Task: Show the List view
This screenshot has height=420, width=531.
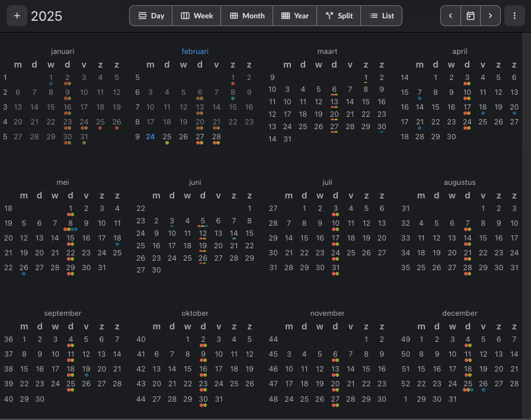Action: [382, 16]
